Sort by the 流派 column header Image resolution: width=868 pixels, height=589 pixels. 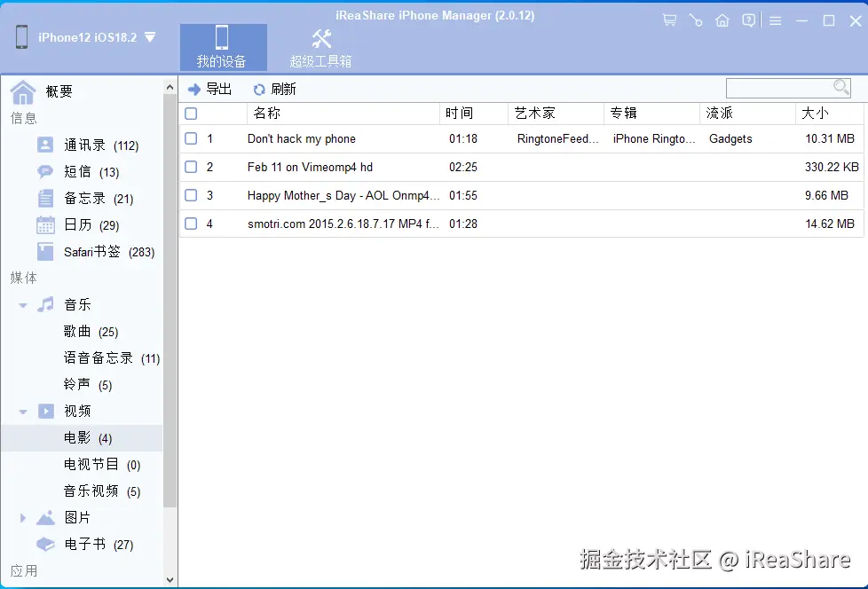click(x=747, y=113)
